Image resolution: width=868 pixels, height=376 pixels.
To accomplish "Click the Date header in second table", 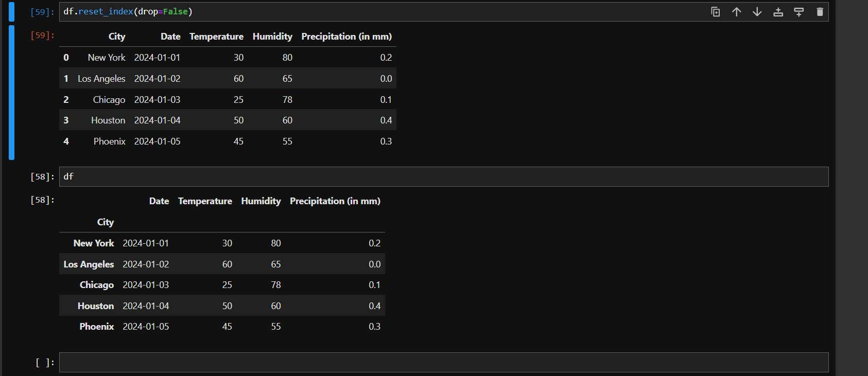I will pos(159,201).
